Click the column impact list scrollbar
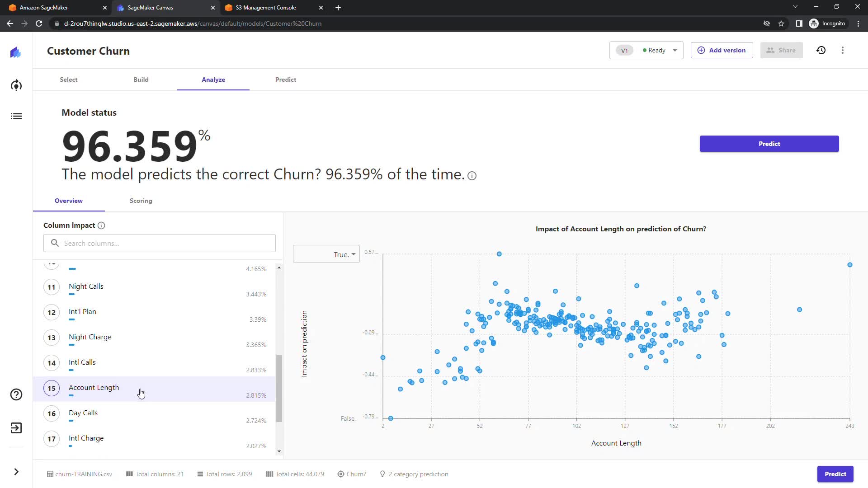868x488 pixels. click(x=279, y=389)
